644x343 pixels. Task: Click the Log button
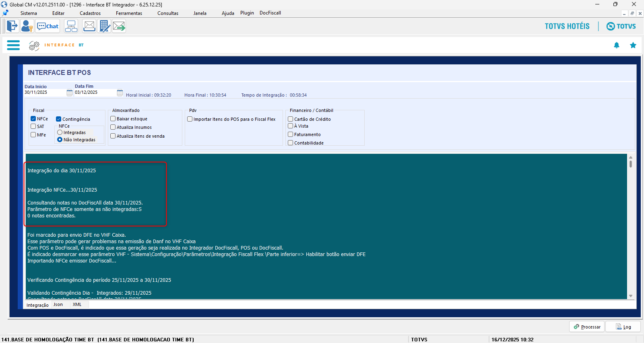(x=623, y=327)
